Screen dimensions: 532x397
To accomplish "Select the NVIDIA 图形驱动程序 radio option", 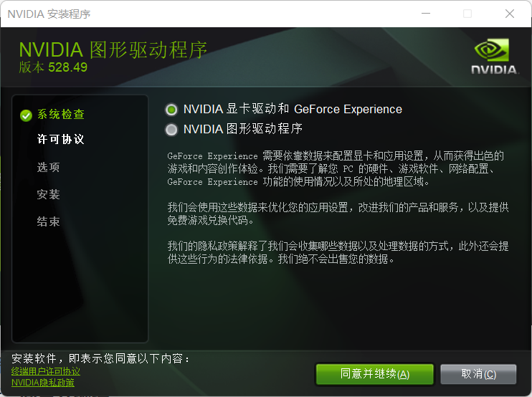I will pyautogui.click(x=171, y=130).
